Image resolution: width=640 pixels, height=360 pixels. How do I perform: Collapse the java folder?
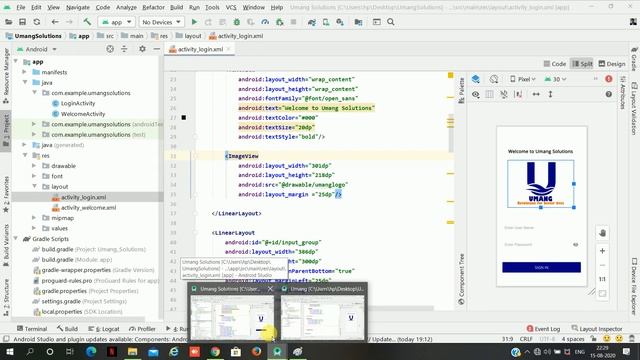(25, 82)
